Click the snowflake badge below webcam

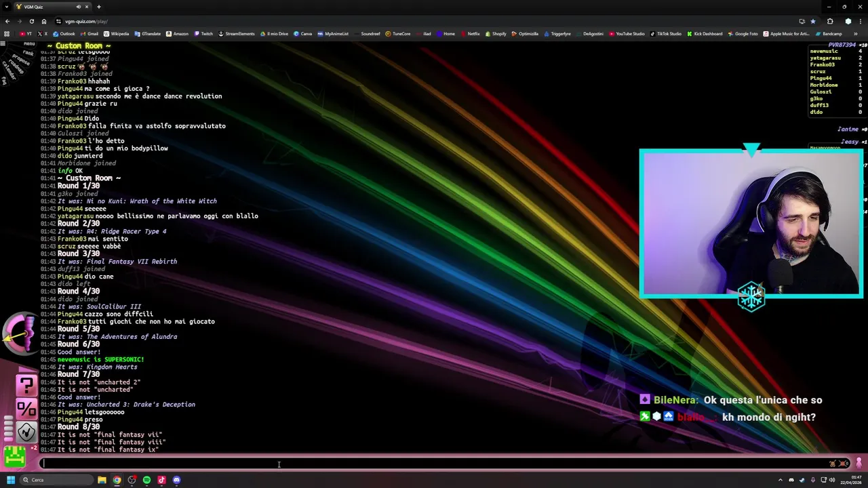tap(751, 297)
